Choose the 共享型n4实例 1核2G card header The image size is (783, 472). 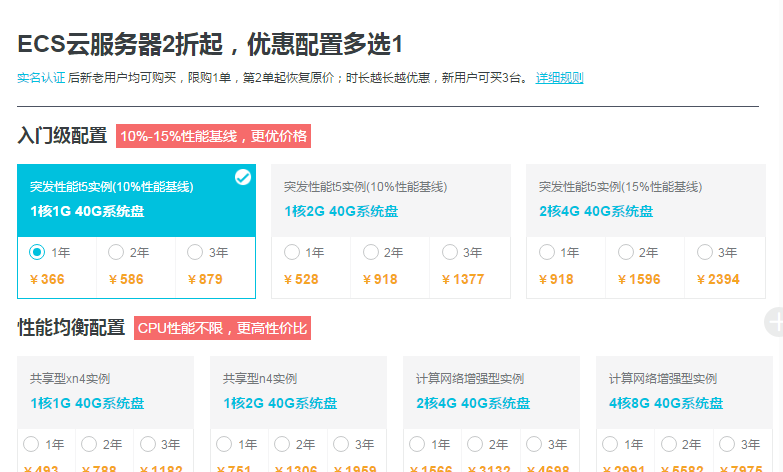[x=298, y=392]
